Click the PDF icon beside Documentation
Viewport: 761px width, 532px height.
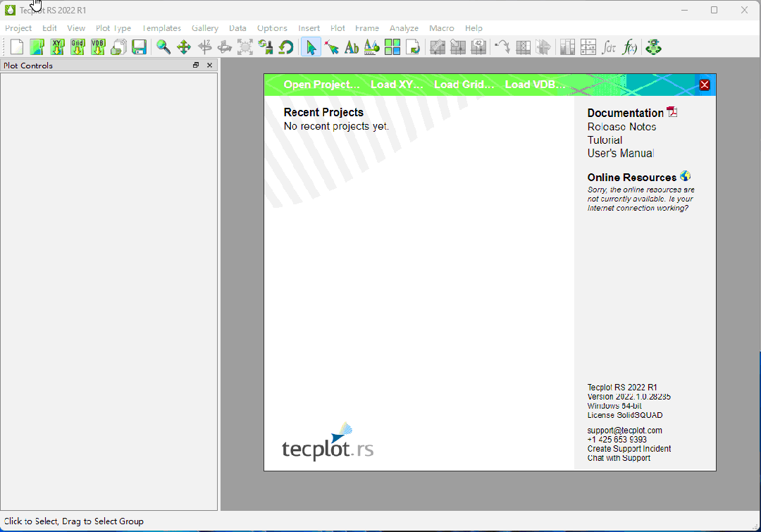(x=672, y=112)
